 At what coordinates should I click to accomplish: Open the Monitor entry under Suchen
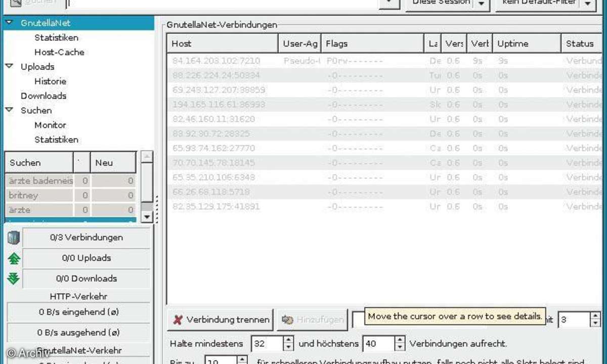(x=50, y=125)
